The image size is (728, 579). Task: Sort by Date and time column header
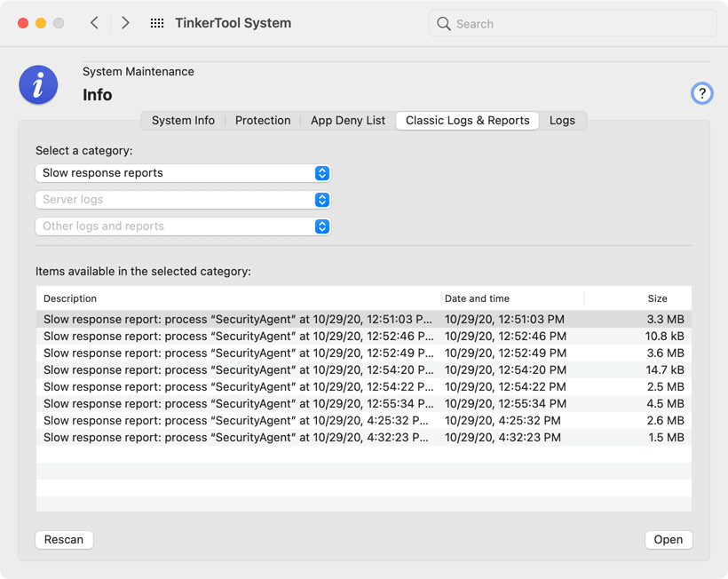(512, 298)
